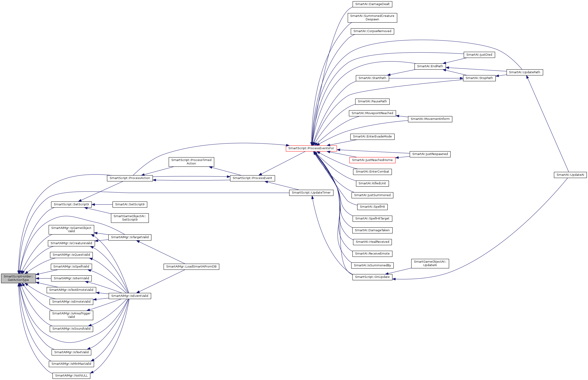
Task: Open the SmartAIMgr::IsEventValid node
Action: tap(130, 296)
